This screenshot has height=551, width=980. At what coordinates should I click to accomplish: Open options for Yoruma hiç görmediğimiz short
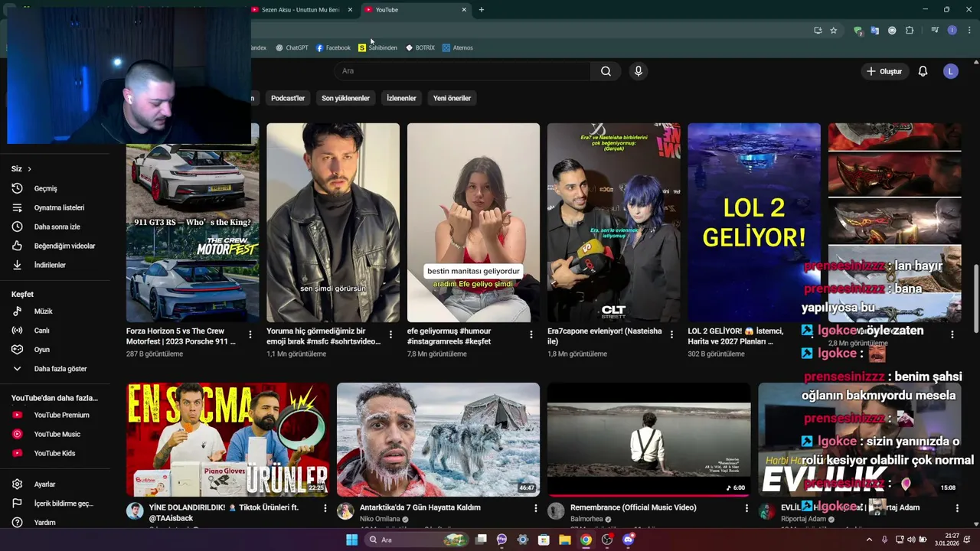click(390, 334)
